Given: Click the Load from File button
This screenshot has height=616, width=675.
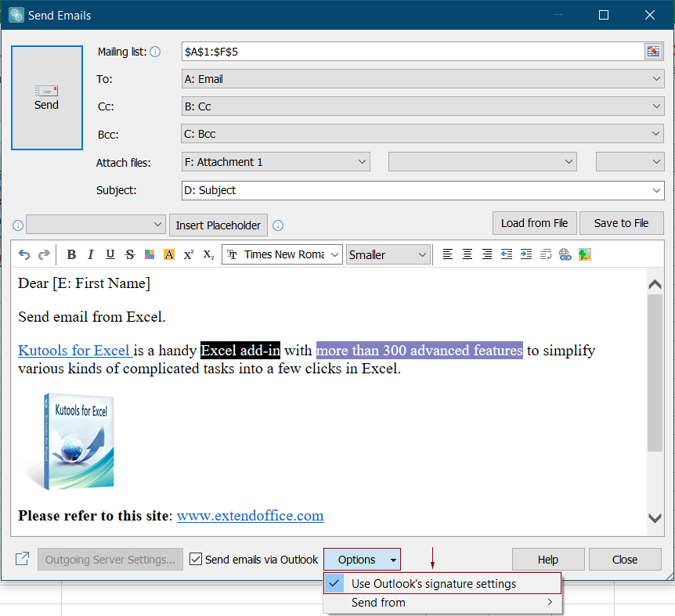Looking at the screenshot, I should [x=534, y=223].
